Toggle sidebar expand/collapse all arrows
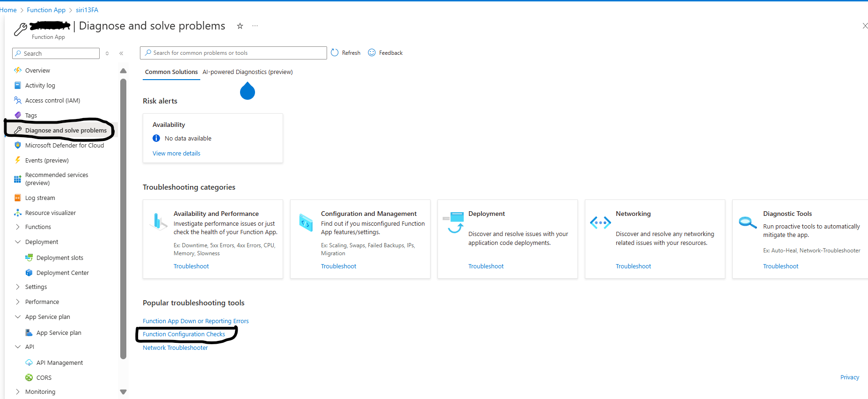This screenshot has height=399, width=868. point(107,53)
